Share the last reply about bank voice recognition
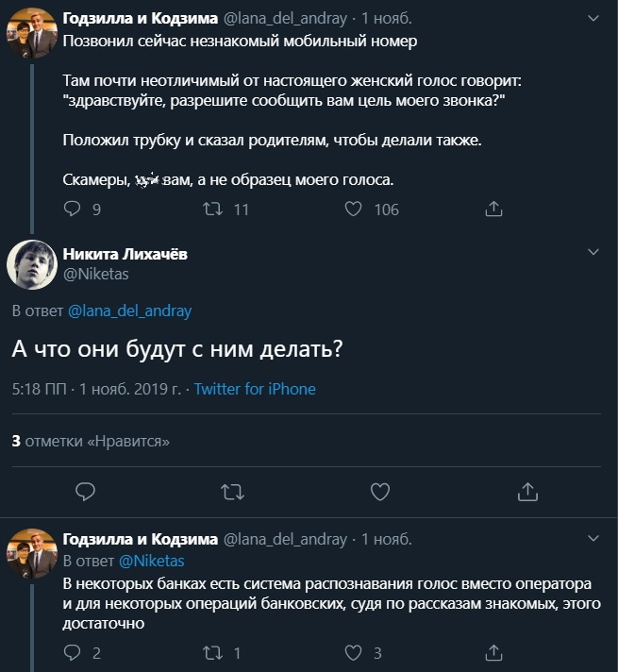Viewport: 618px width, 672px height. (493, 652)
